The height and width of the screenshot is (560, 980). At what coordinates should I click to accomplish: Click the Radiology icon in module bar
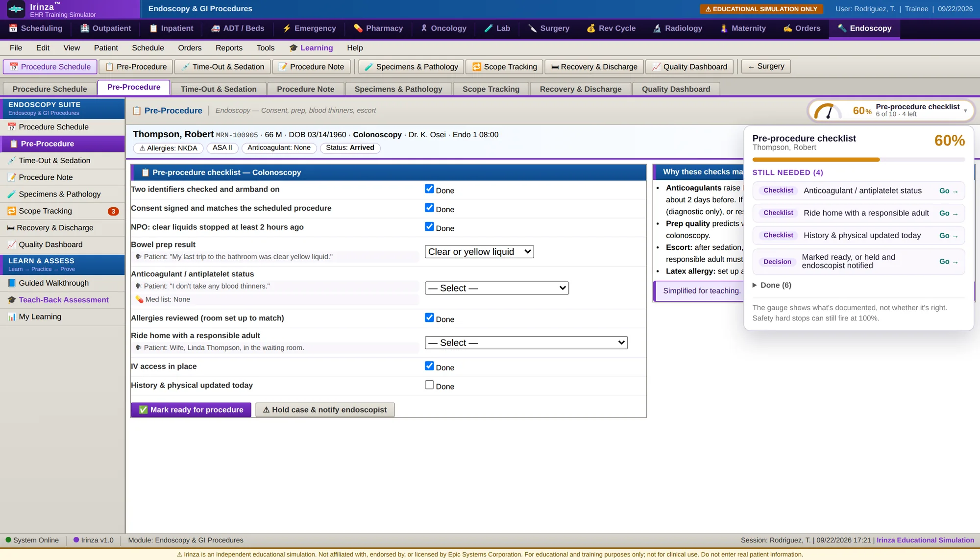click(657, 28)
